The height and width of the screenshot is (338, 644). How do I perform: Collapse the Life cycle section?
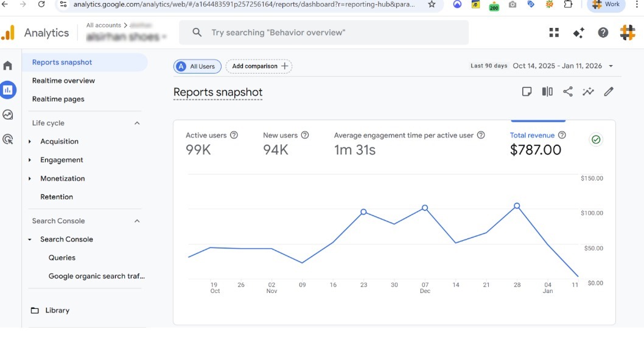point(137,123)
